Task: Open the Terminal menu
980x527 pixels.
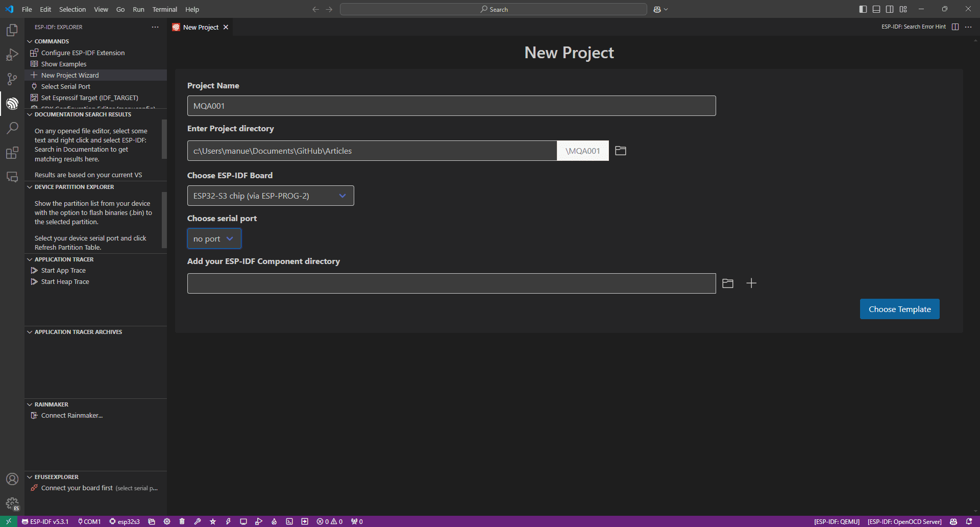Action: (164, 9)
